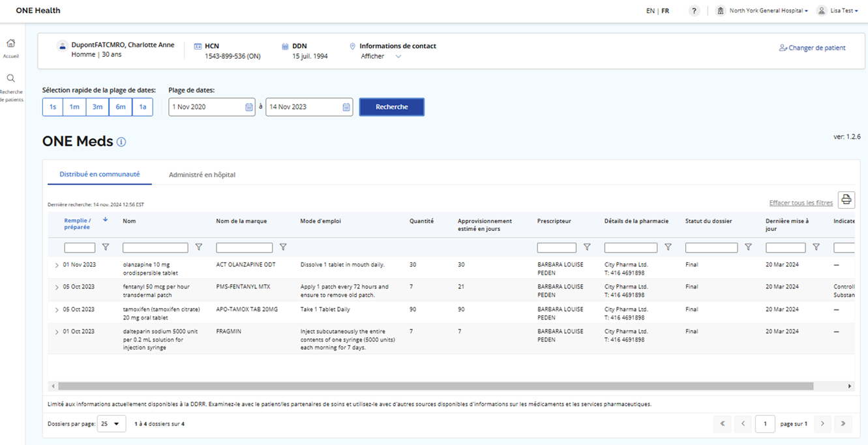Screen dimensions: 868x445
Task: Click the scrollbar left arrow
Action: coord(53,386)
